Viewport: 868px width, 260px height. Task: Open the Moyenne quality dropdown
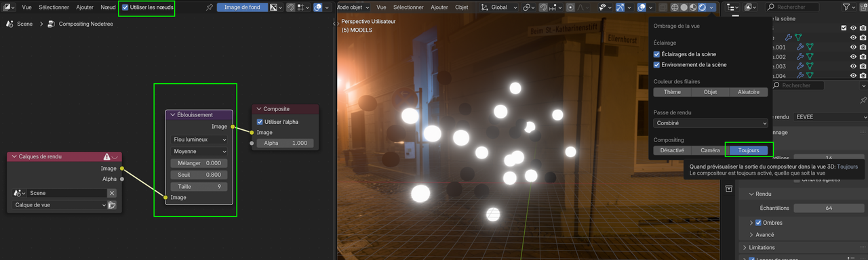pyautogui.click(x=199, y=152)
